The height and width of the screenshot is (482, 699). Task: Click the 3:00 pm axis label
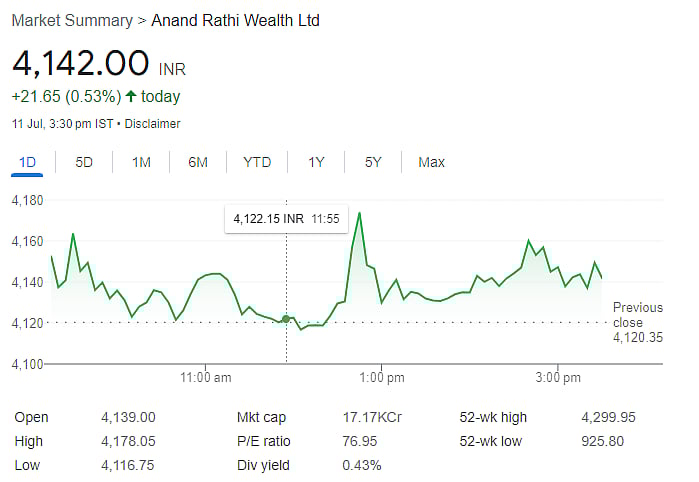point(558,378)
